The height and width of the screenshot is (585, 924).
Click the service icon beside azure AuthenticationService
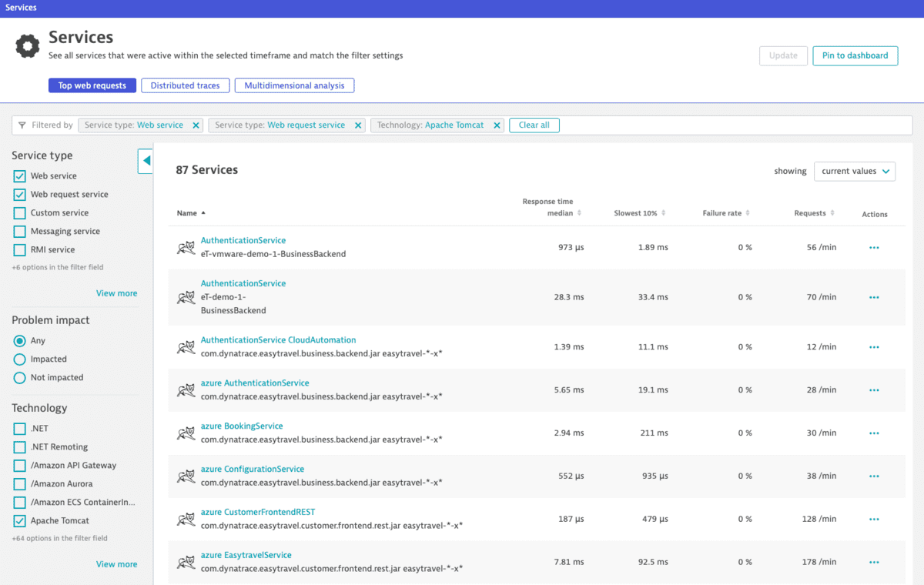pos(186,389)
